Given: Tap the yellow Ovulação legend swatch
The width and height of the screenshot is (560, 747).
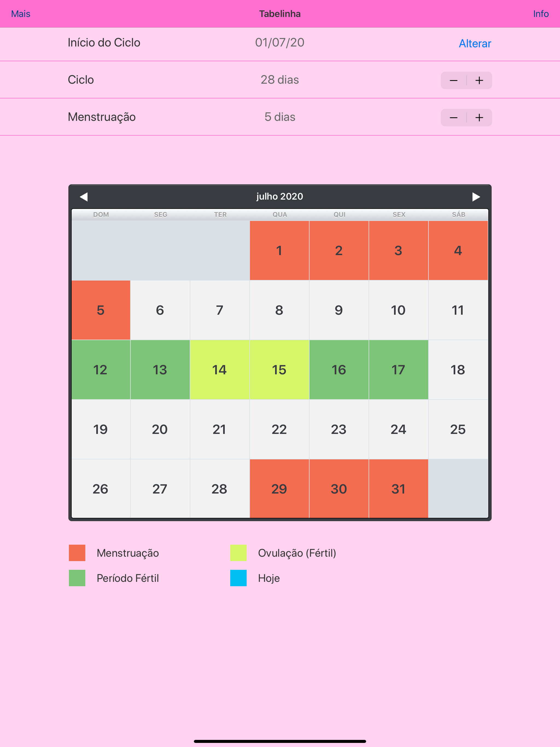Looking at the screenshot, I should coord(238,553).
